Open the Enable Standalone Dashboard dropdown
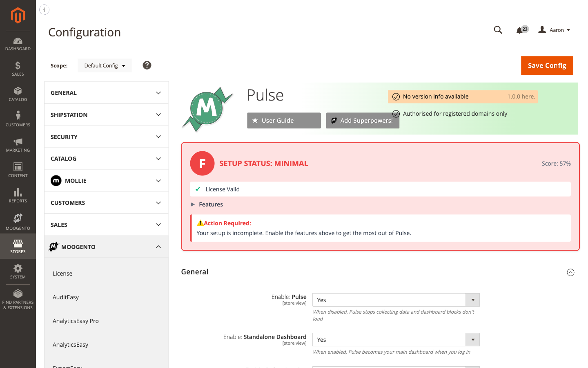The width and height of the screenshot is (588, 368). 396,340
